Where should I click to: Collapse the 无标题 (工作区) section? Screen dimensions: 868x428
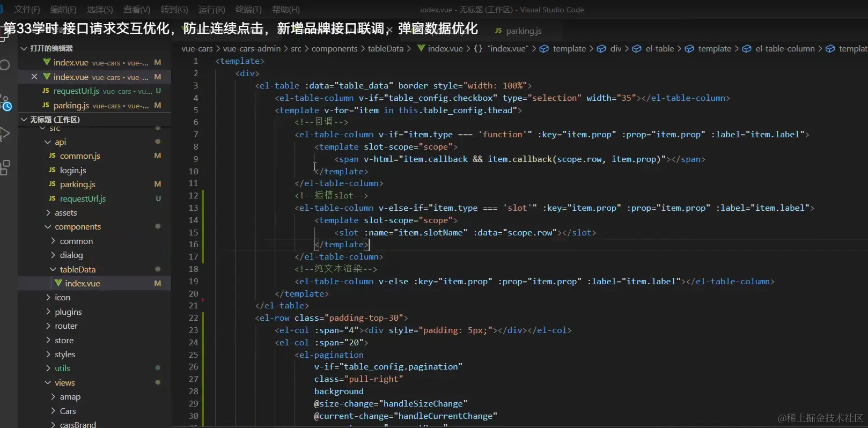[24, 120]
